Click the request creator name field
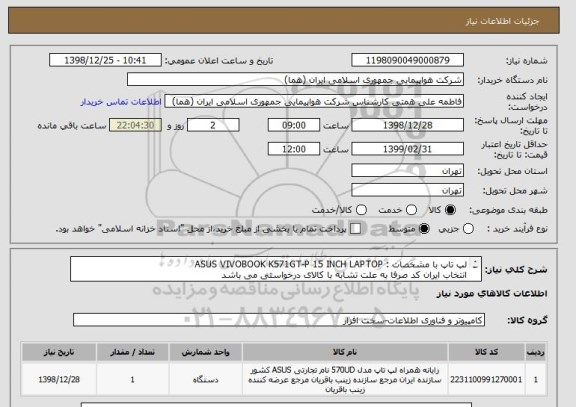This screenshot has height=407, width=576. pos(314,101)
